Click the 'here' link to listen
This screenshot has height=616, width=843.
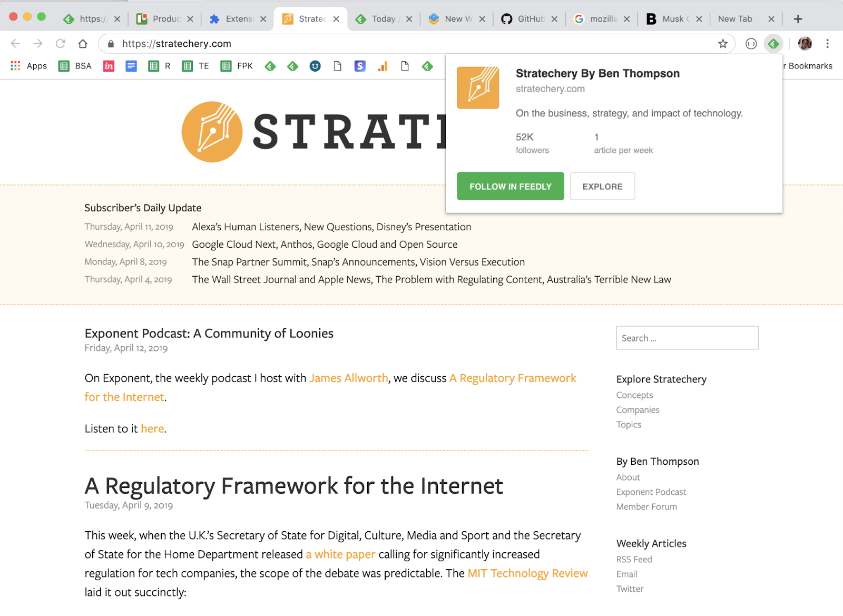[x=152, y=428]
